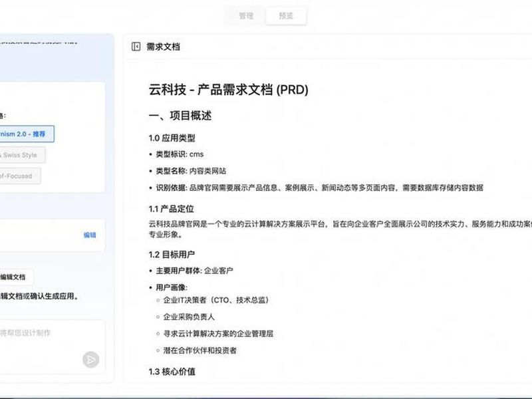Click the 云科技品牌官网 description paragraph

tap(340, 229)
